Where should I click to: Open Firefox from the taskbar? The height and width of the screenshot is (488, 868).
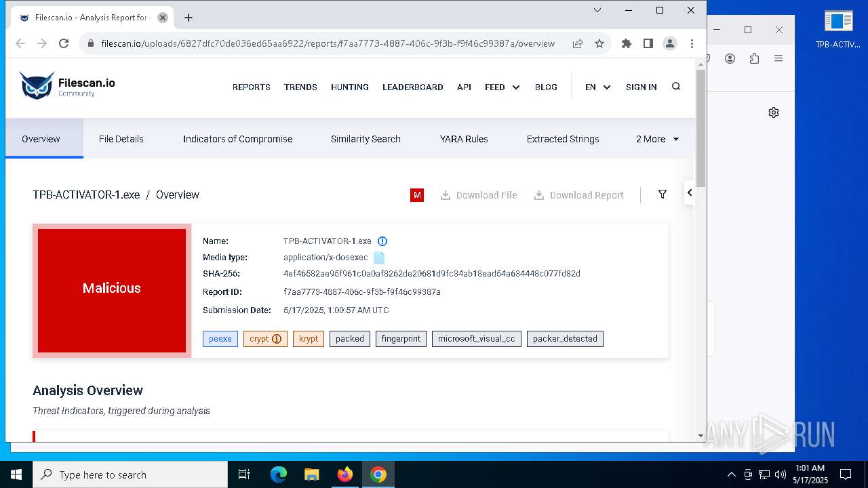tap(345, 474)
